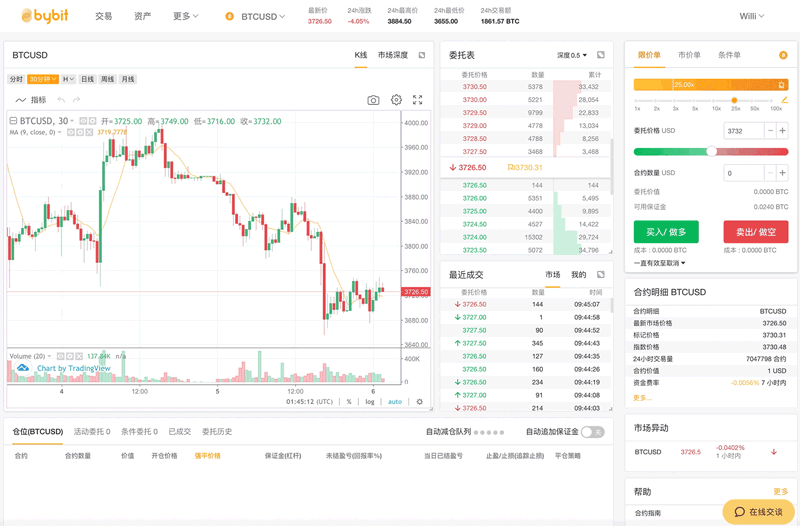Open the 一直有效至取消 time-in-force dropdown
This screenshot has height=526, width=800.
tap(659, 263)
